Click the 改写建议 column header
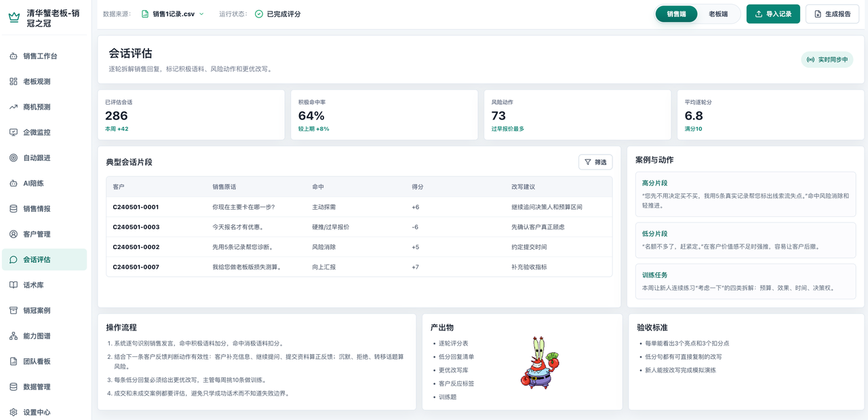Screen dimensions: 868x420 [x=523, y=187]
